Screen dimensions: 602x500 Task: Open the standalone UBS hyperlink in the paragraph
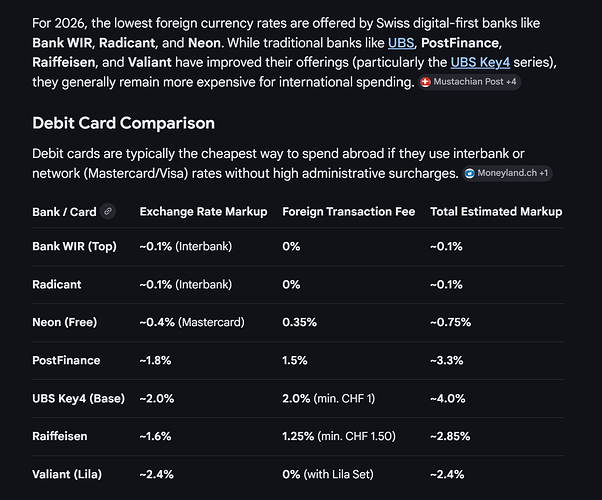click(400, 43)
